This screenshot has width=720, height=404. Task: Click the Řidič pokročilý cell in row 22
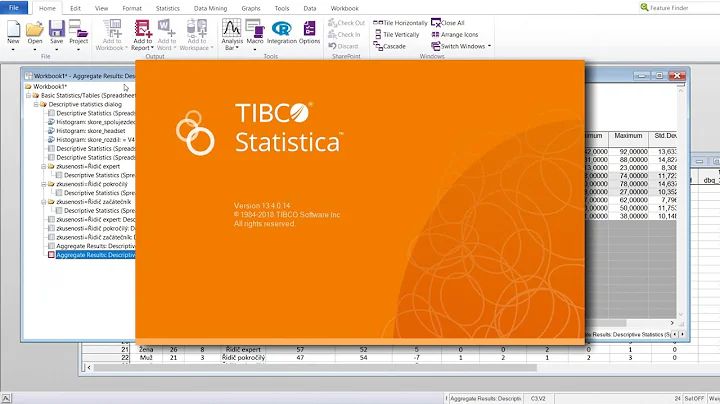(243, 357)
